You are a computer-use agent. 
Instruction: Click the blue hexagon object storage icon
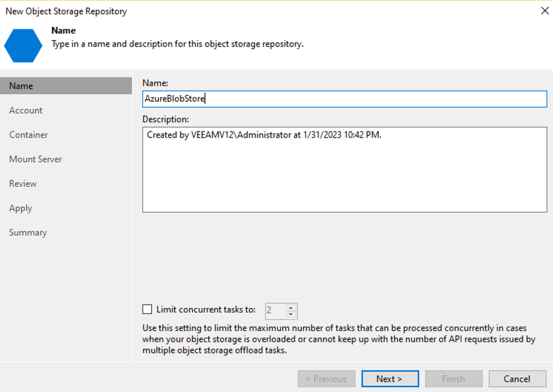(x=23, y=45)
